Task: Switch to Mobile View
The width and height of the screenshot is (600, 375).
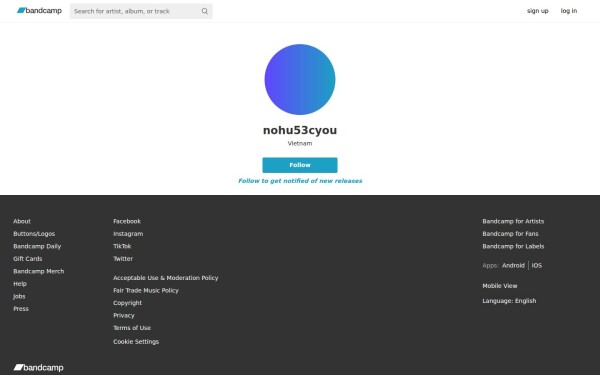Action: point(499,286)
